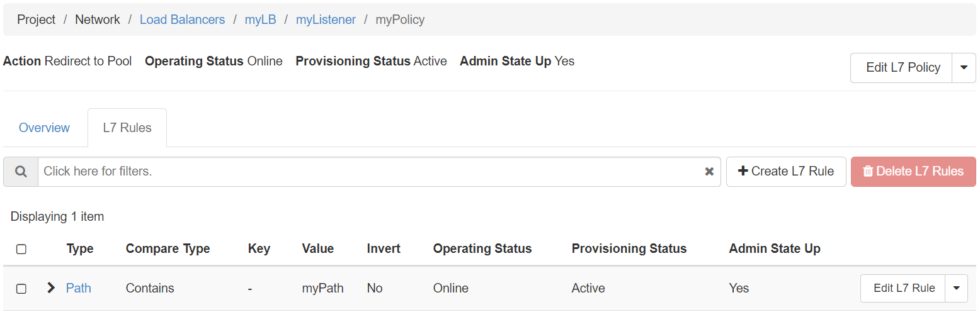This screenshot has width=980, height=312.
Task: Click the Create L7 Rule button
Action: [x=786, y=172]
